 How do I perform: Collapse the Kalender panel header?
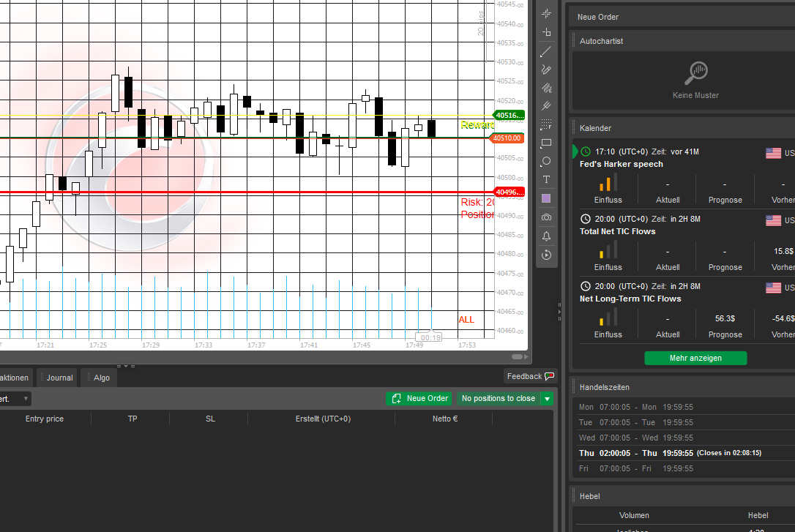point(682,128)
